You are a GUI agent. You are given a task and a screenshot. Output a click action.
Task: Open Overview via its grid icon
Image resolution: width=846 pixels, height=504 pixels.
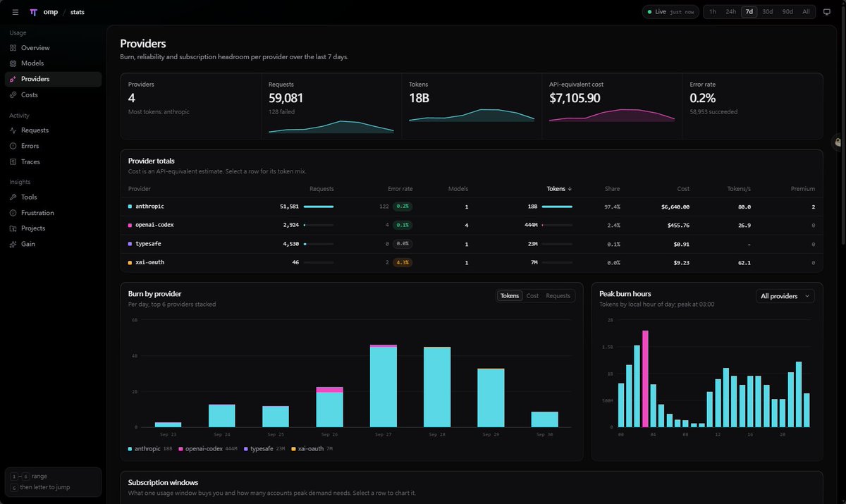coord(13,48)
